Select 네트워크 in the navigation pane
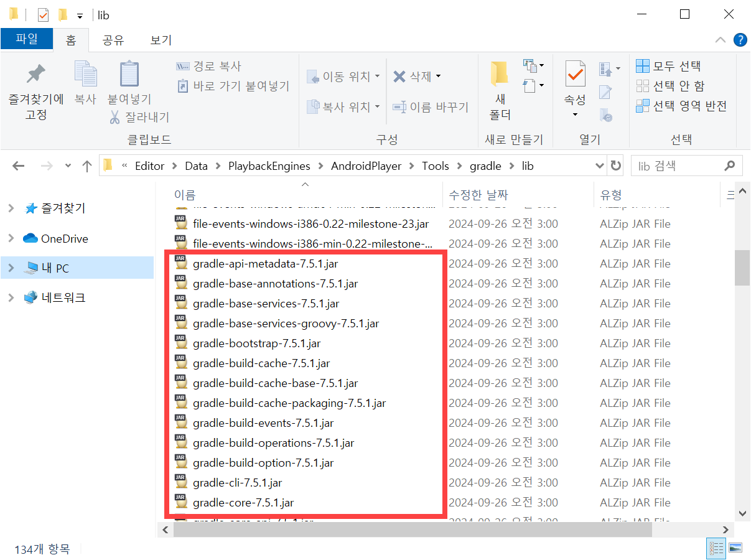This screenshot has height=560, width=751. point(63,298)
